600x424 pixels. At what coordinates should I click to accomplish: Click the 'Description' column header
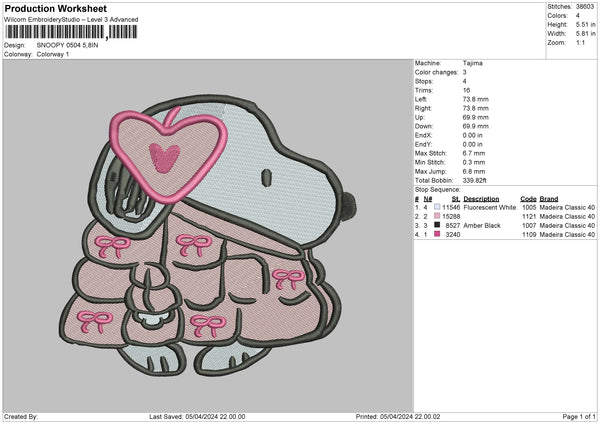(x=481, y=199)
